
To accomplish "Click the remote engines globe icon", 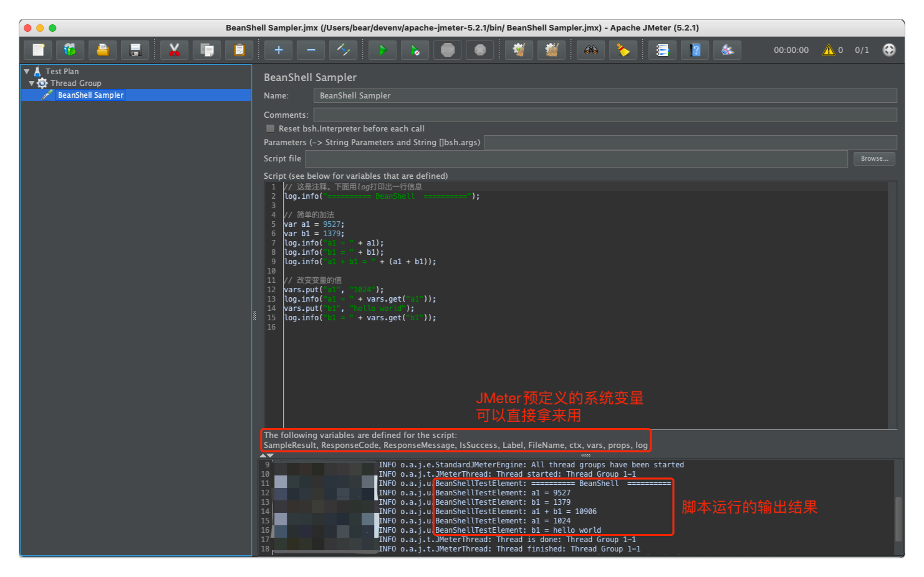I will point(889,50).
